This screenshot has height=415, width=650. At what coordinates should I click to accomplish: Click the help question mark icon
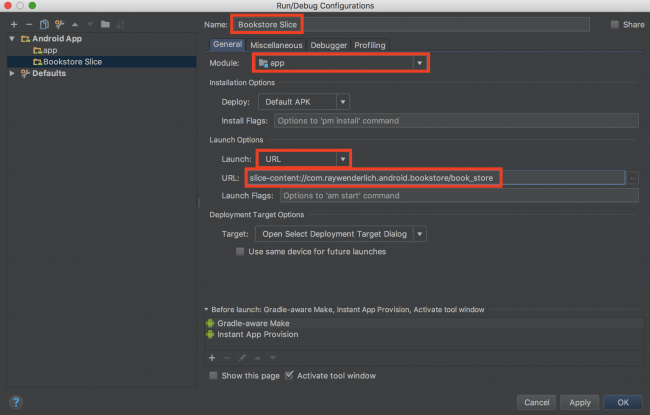click(16, 402)
